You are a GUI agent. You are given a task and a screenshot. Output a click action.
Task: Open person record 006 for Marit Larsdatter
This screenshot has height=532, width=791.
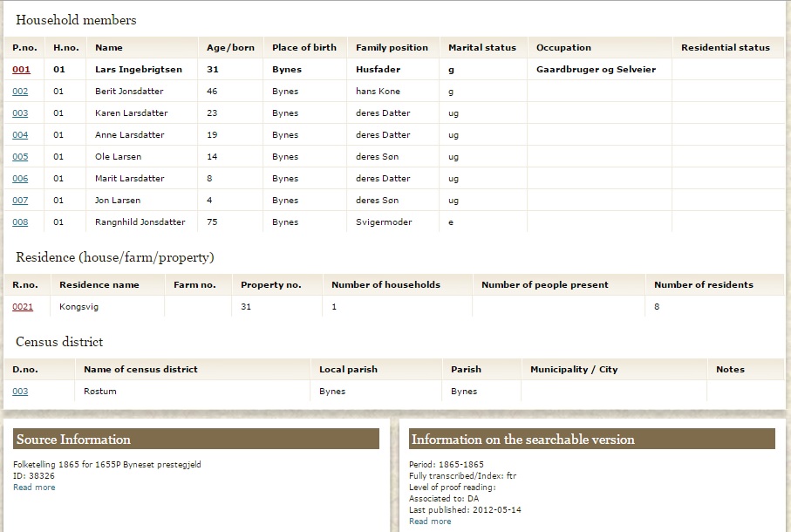click(20, 179)
